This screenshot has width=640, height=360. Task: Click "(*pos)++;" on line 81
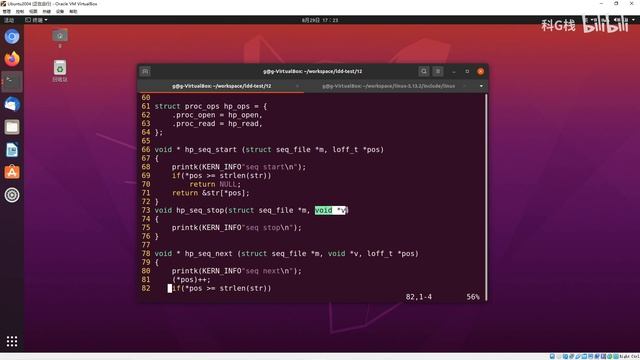coord(191,280)
